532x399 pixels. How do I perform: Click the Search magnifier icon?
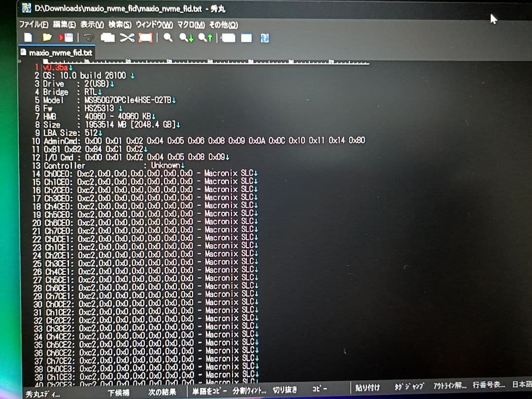click(167, 37)
